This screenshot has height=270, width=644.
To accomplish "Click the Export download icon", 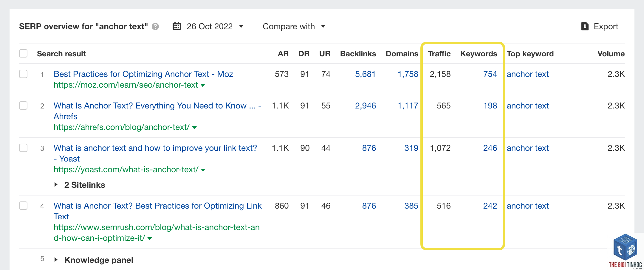I will coord(585,26).
